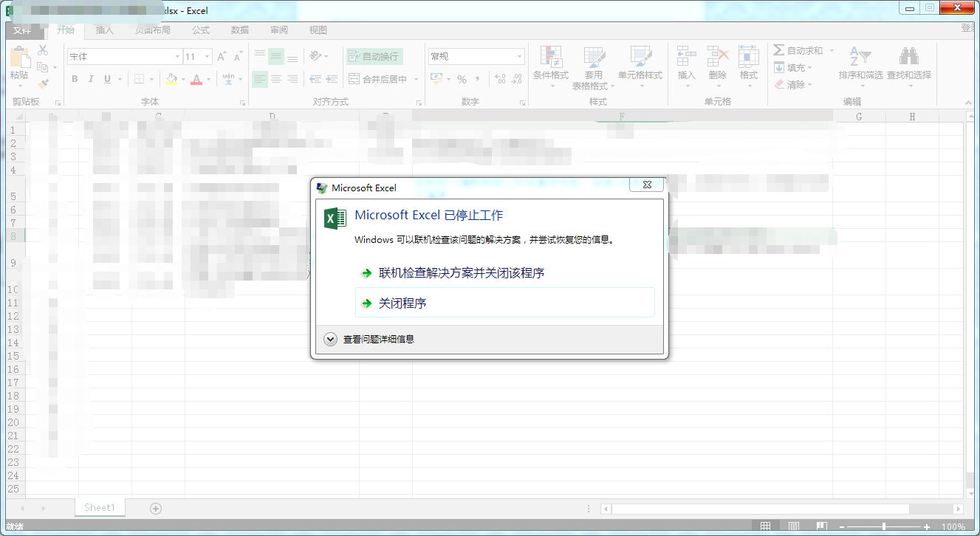Screen dimensions: 980x536
Task: Switch to the Review (审阅) tab
Action: click(279, 30)
